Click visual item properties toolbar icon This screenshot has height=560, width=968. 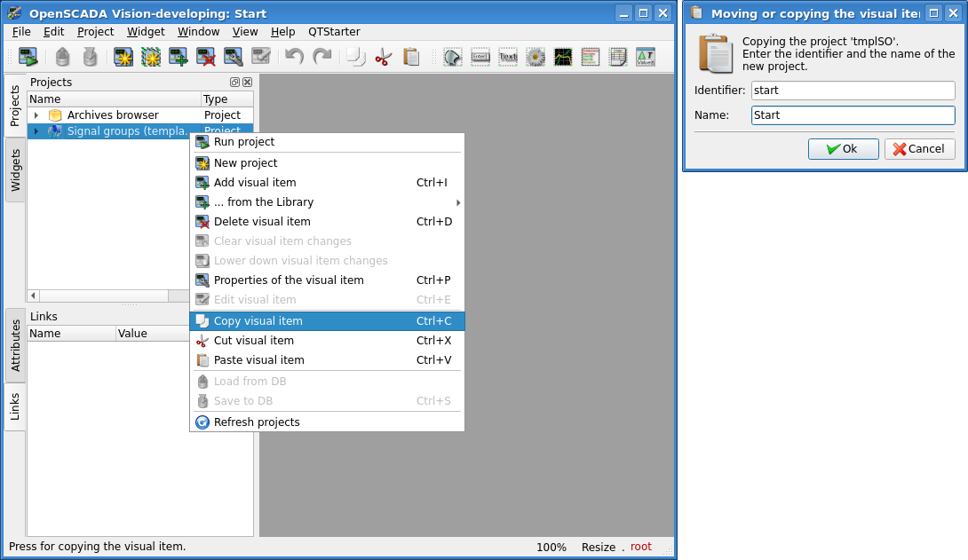point(234,58)
